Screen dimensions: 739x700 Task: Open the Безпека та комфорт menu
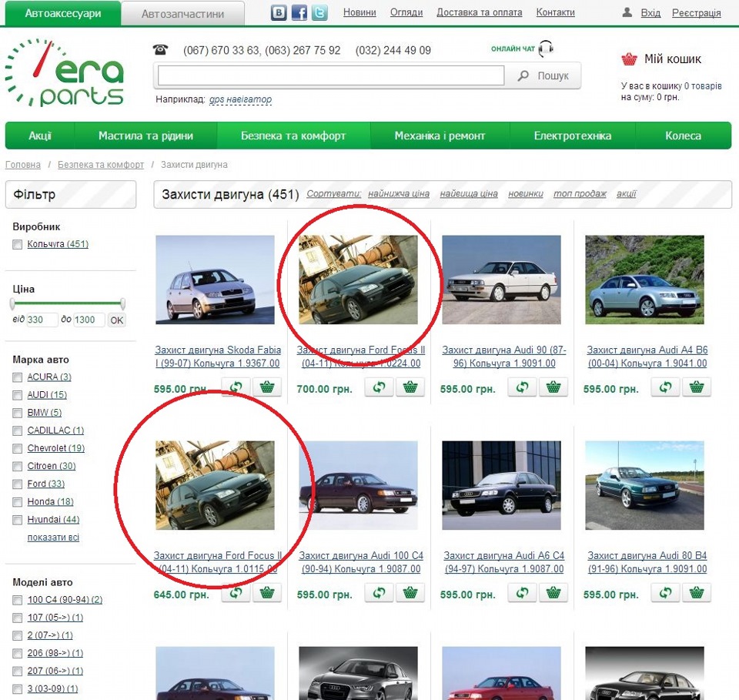pos(293,136)
